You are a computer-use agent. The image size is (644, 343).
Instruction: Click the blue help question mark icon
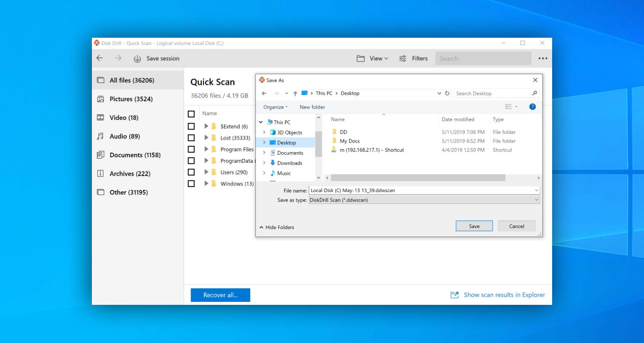coord(532,107)
